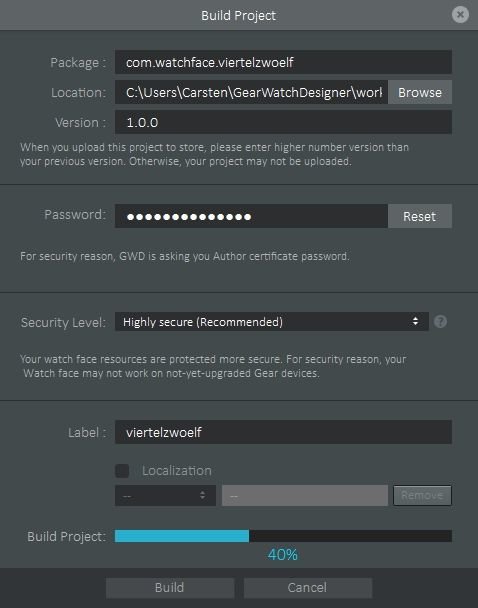Enable the Localization checkbox

[x=122, y=470]
